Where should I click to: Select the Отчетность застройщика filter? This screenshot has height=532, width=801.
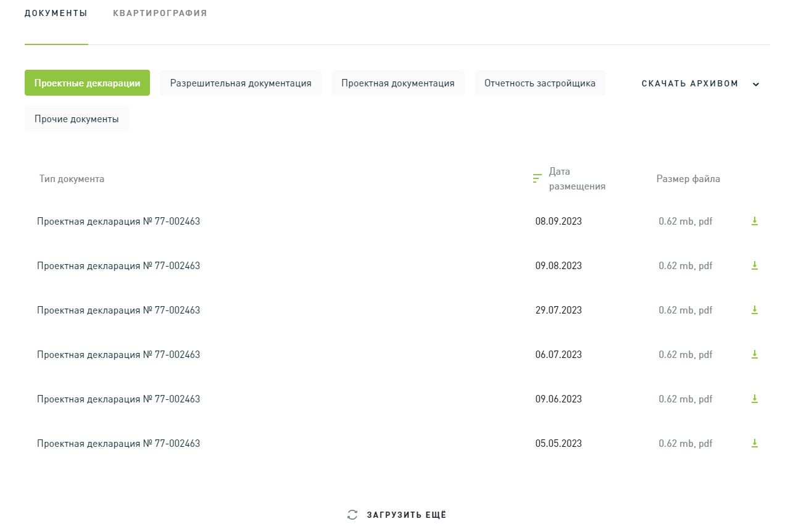(540, 83)
